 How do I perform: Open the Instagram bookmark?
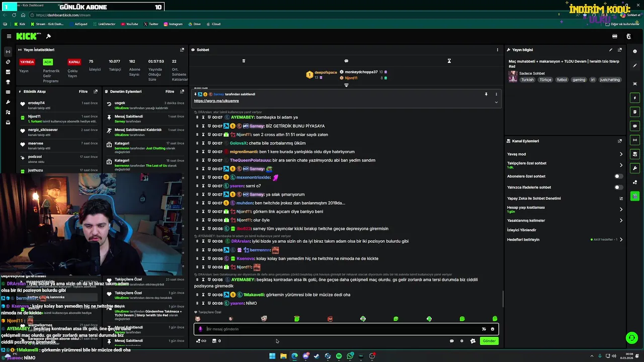173,24
